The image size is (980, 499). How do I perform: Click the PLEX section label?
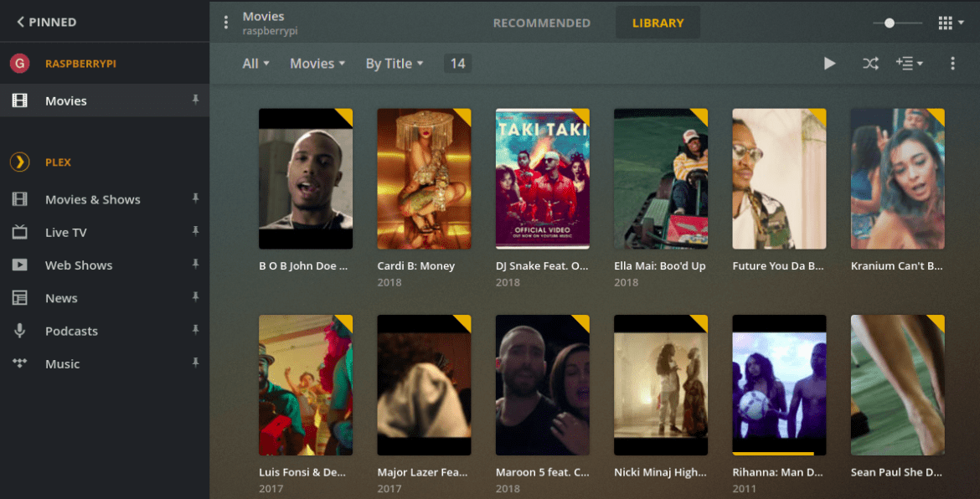[58, 162]
